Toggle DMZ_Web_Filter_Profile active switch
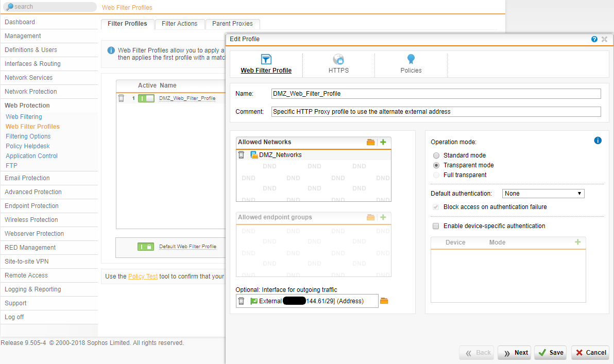Viewport: 614px width, 364px height. 146,98
